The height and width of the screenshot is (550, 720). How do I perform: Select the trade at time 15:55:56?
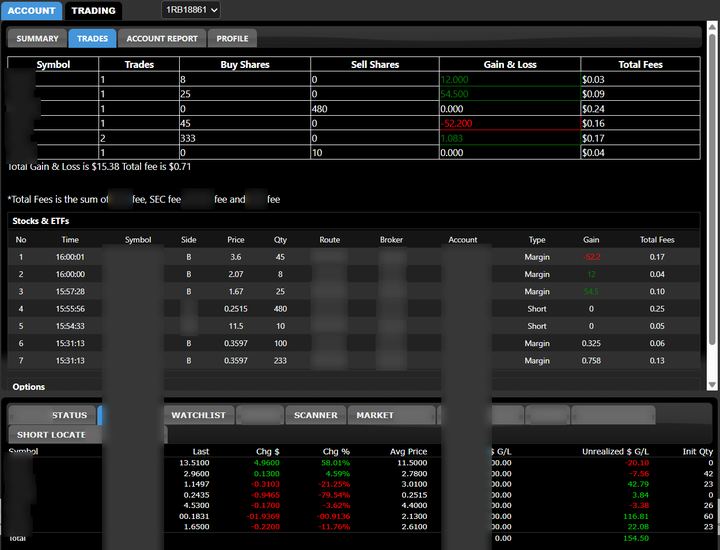[354, 309]
